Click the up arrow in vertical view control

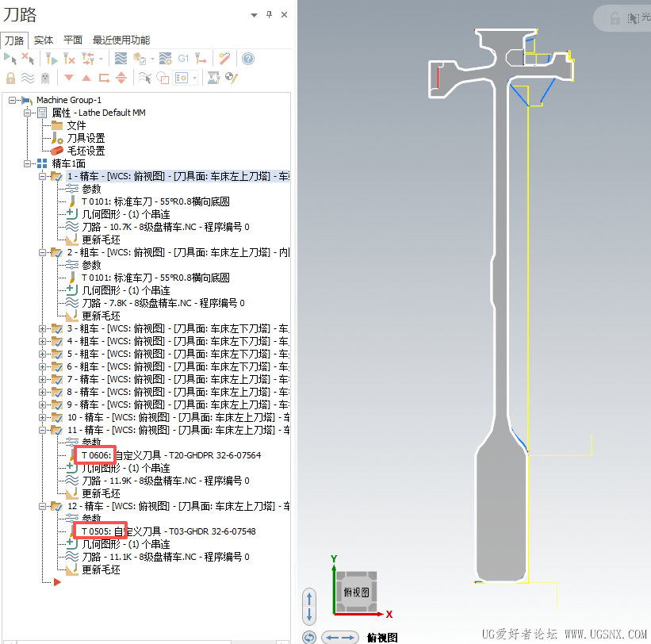[309, 600]
